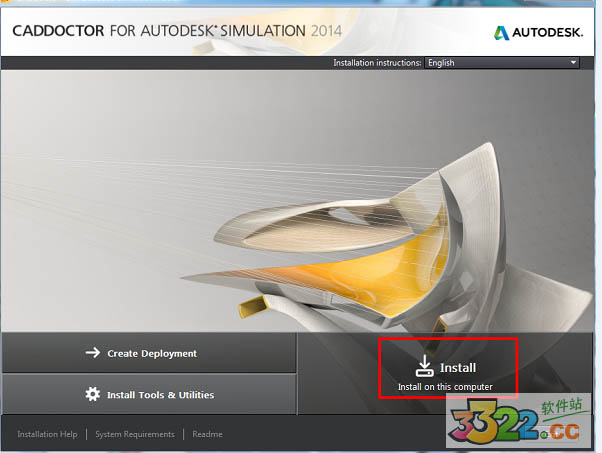Screen dimensions: 602x453
Task: Click the Install download icon
Action: [425, 366]
